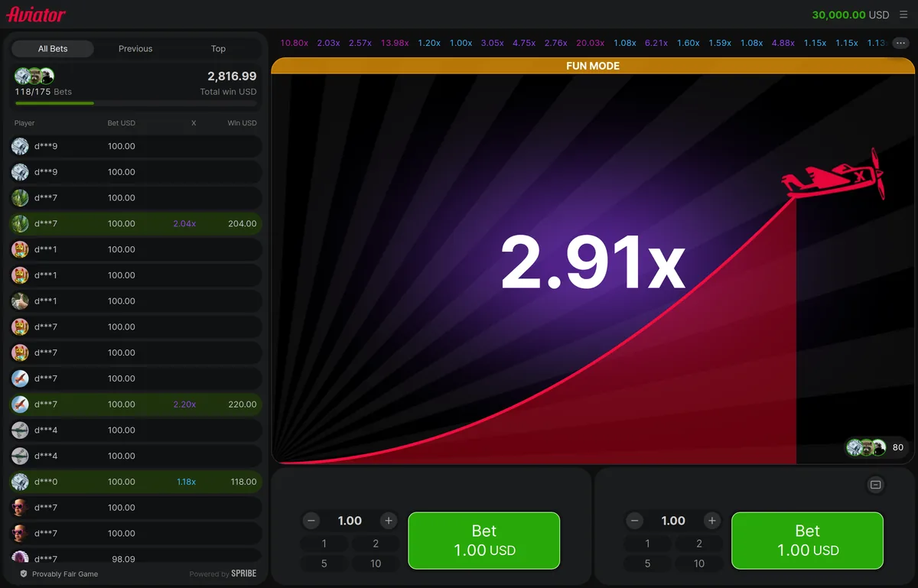The image size is (918, 588).
Task: Click the 3.05x result in history
Action: click(x=493, y=43)
